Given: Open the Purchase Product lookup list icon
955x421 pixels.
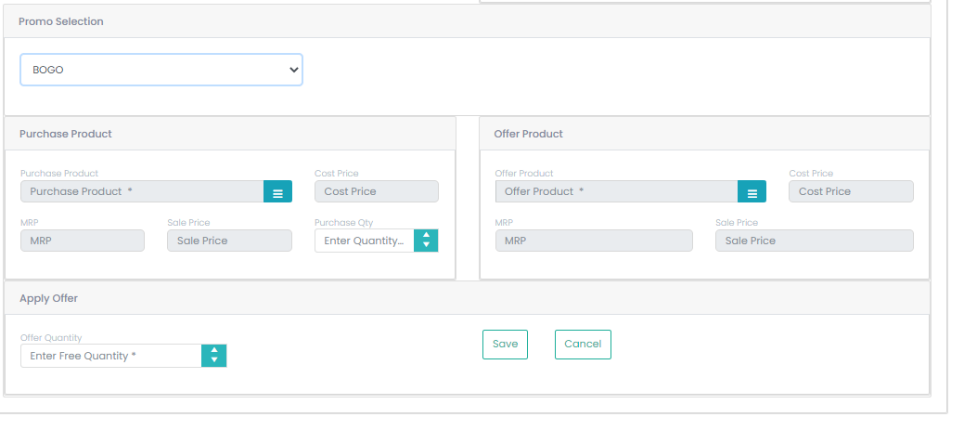Looking at the screenshot, I should coord(278,191).
